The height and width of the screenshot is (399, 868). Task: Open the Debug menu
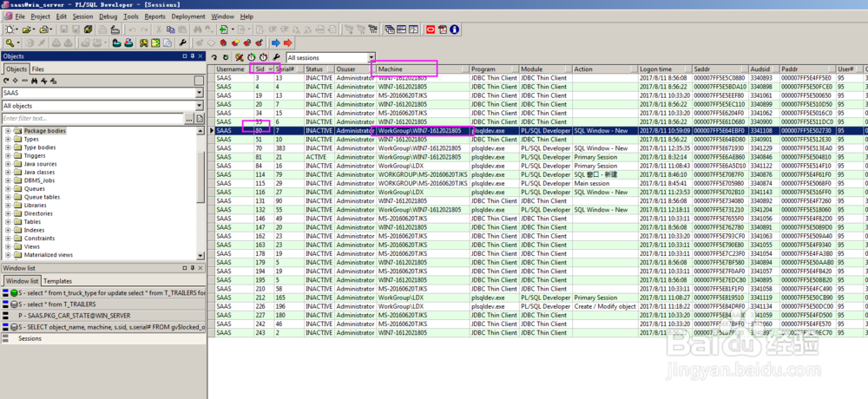coord(108,16)
